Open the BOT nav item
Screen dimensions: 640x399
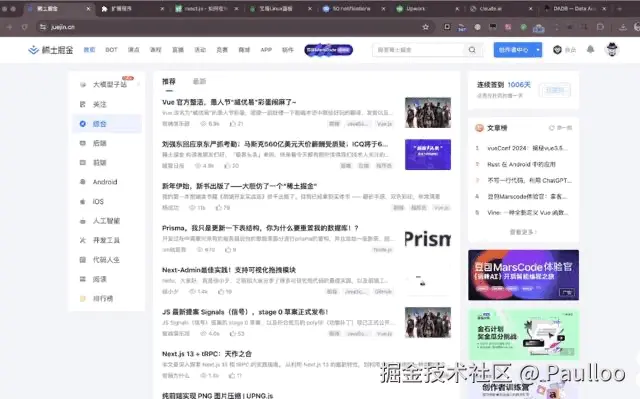point(111,50)
